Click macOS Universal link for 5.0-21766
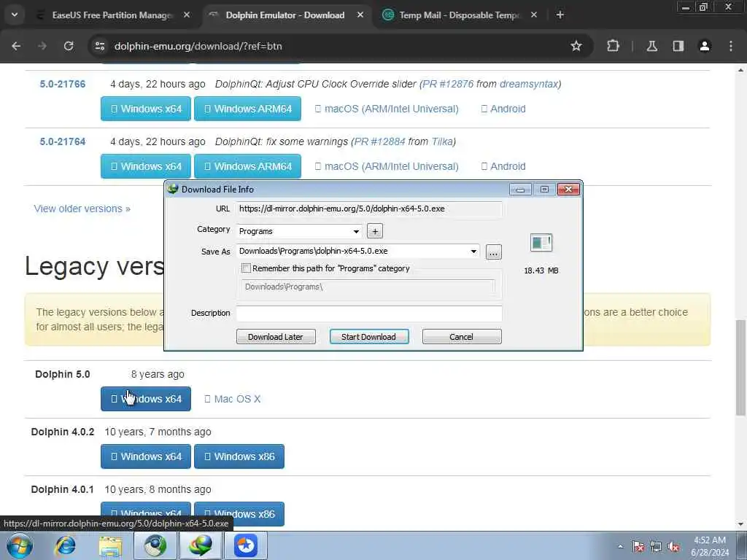The width and height of the screenshot is (747, 560). [387, 109]
